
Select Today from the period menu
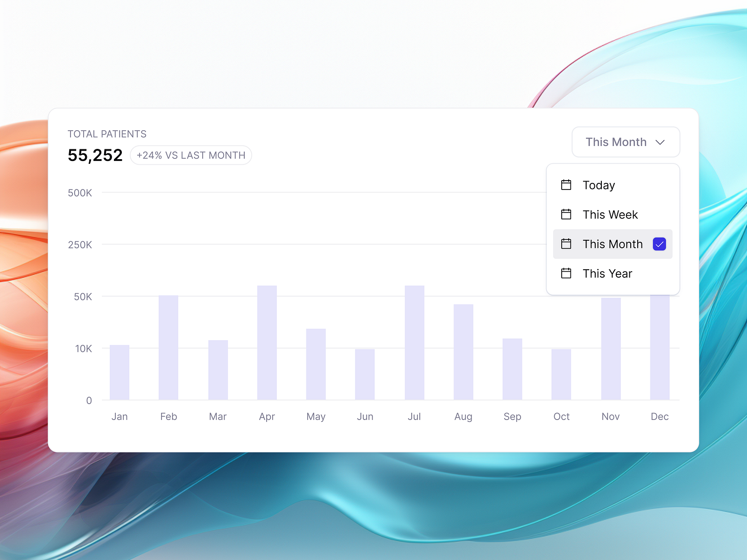tap(613, 185)
